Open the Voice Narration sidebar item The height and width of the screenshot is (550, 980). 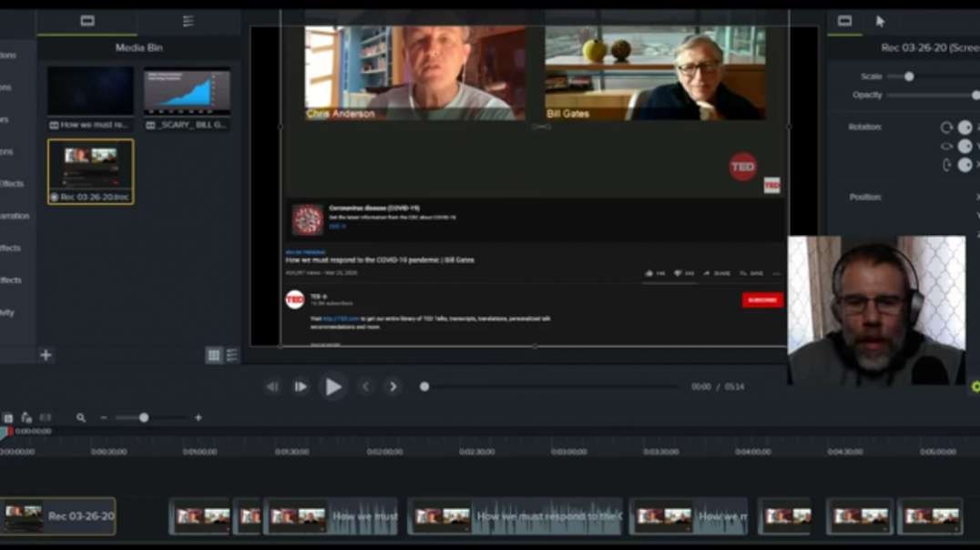[x=15, y=216]
